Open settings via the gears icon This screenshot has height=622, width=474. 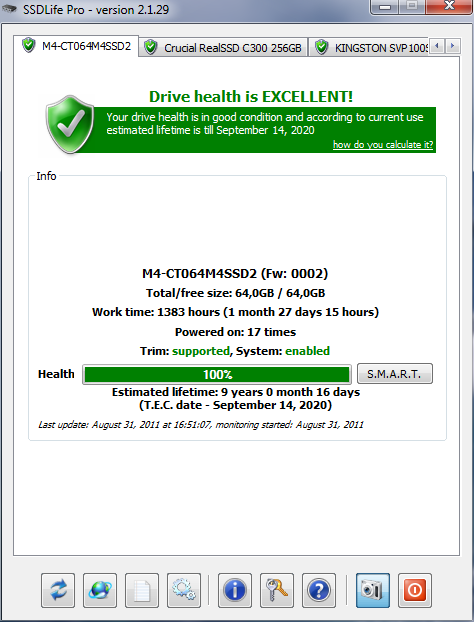point(184,590)
